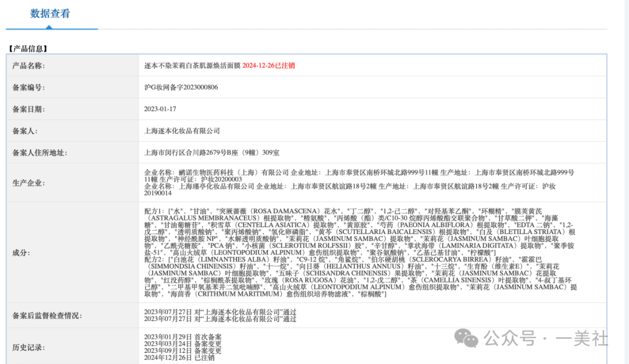Viewport: 629px width, 364px height.
Task: Select product name 逐本不染茉莉白茶肌源焕活面膜
Action: point(192,66)
